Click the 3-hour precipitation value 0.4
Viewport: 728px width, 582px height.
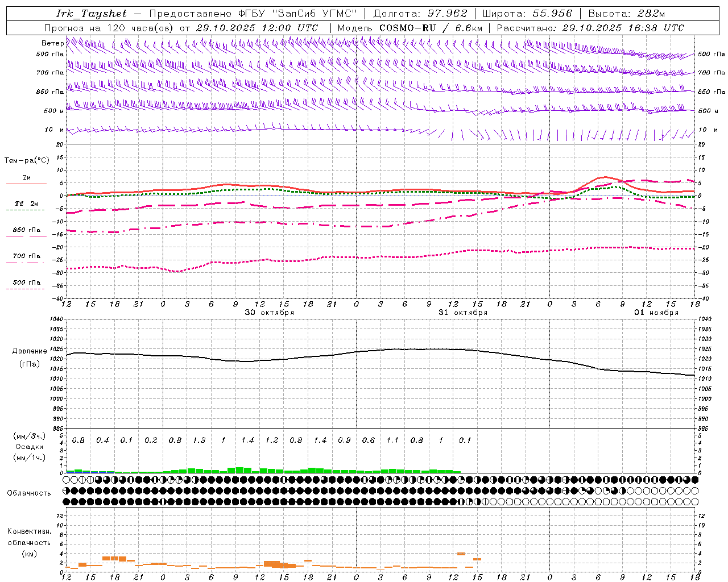102,440
